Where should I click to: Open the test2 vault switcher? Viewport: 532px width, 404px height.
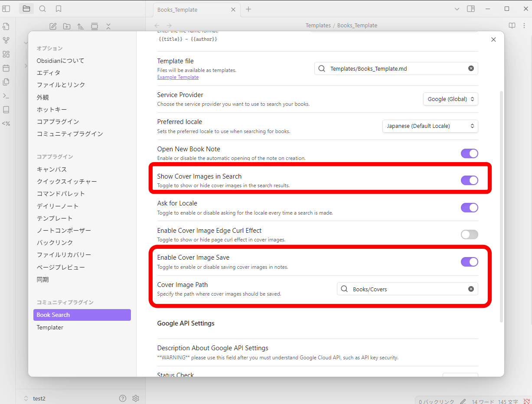point(35,398)
